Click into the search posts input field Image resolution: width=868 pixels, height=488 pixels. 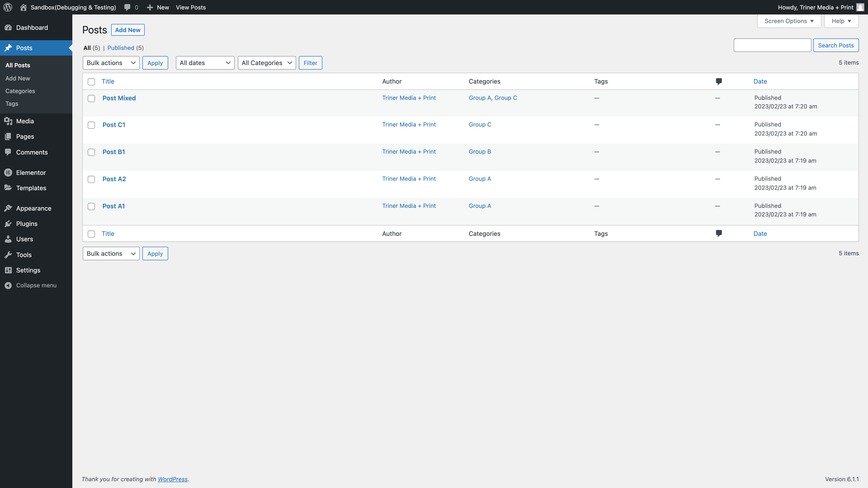coord(772,45)
